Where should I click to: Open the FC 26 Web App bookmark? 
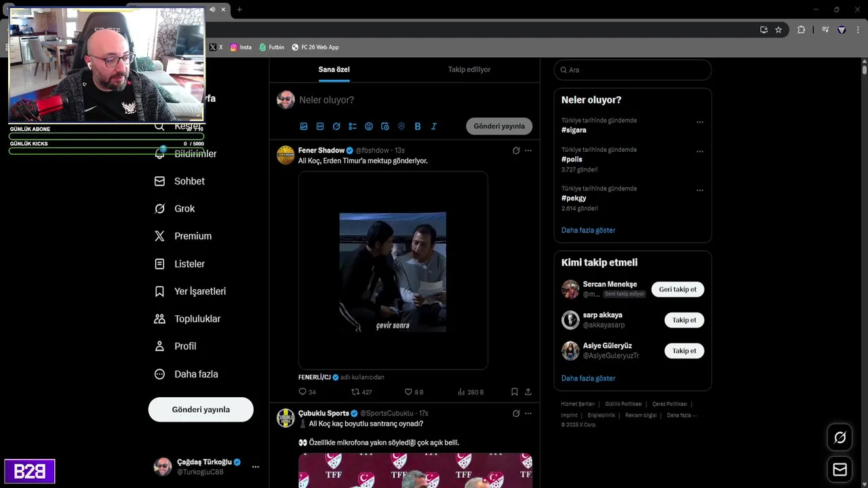pyautogui.click(x=315, y=47)
